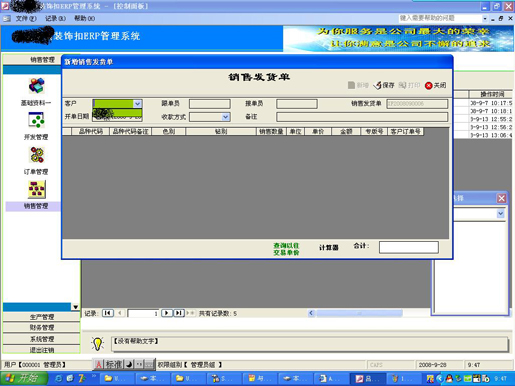Click the IME soft keyboard icon

point(150,365)
